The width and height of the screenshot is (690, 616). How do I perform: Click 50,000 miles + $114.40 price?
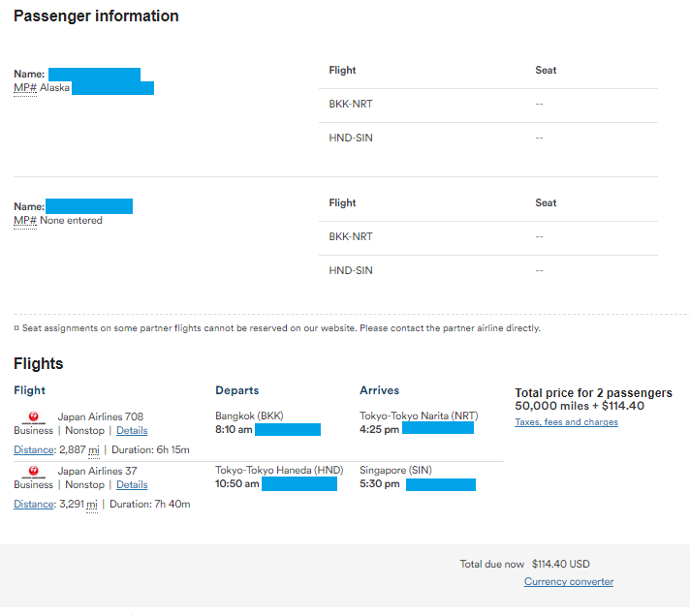tap(580, 406)
